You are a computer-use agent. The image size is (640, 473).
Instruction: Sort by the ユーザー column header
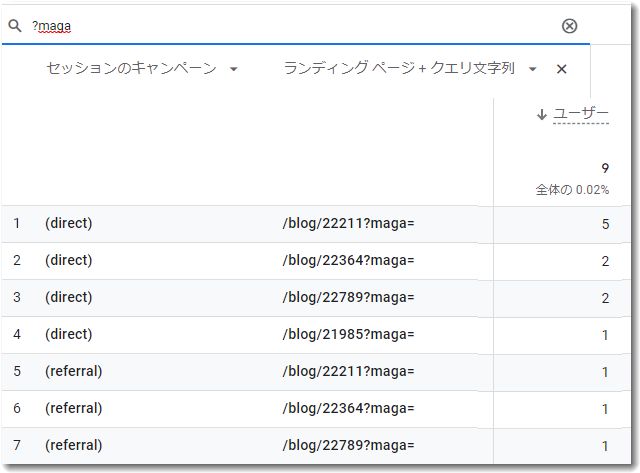tap(581, 113)
